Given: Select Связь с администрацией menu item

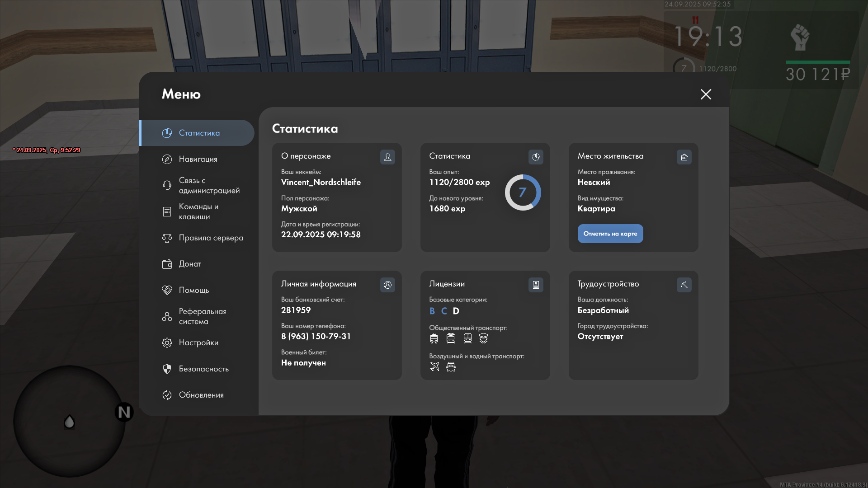Looking at the screenshot, I should (x=208, y=185).
